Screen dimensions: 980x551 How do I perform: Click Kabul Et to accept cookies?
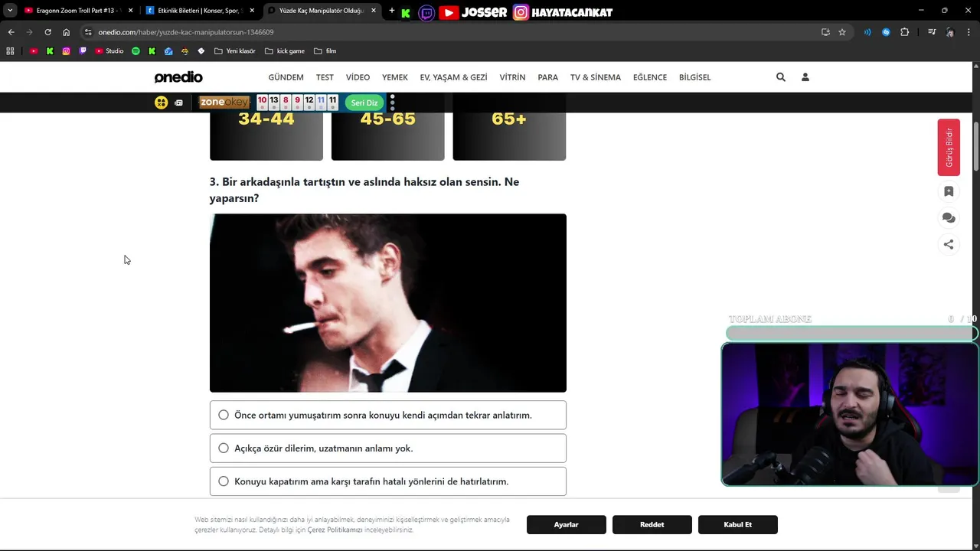pos(738,525)
